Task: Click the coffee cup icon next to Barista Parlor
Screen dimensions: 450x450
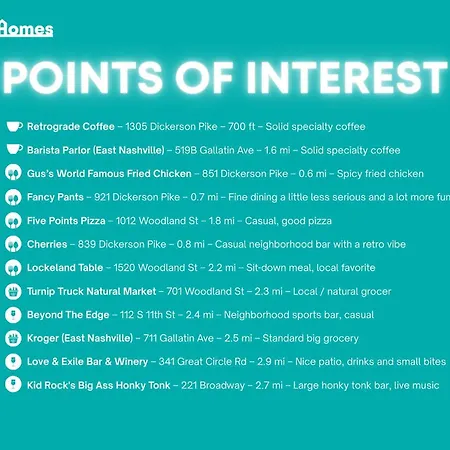Action: (x=14, y=149)
